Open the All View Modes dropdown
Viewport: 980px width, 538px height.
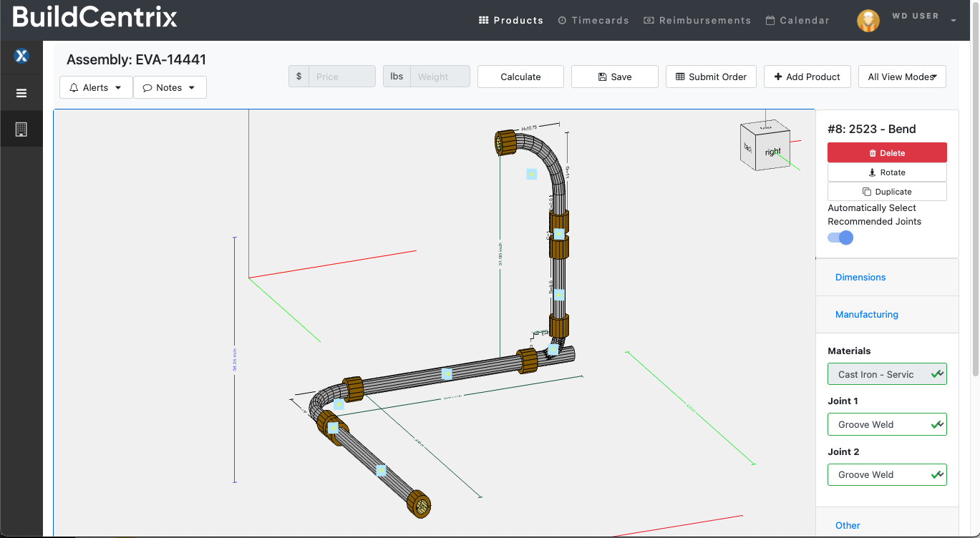click(x=902, y=77)
